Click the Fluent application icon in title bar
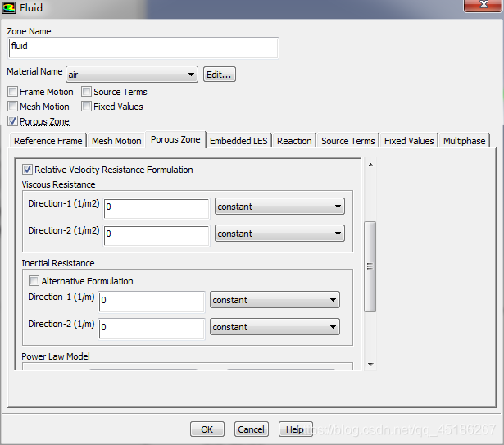 pos(9,7)
